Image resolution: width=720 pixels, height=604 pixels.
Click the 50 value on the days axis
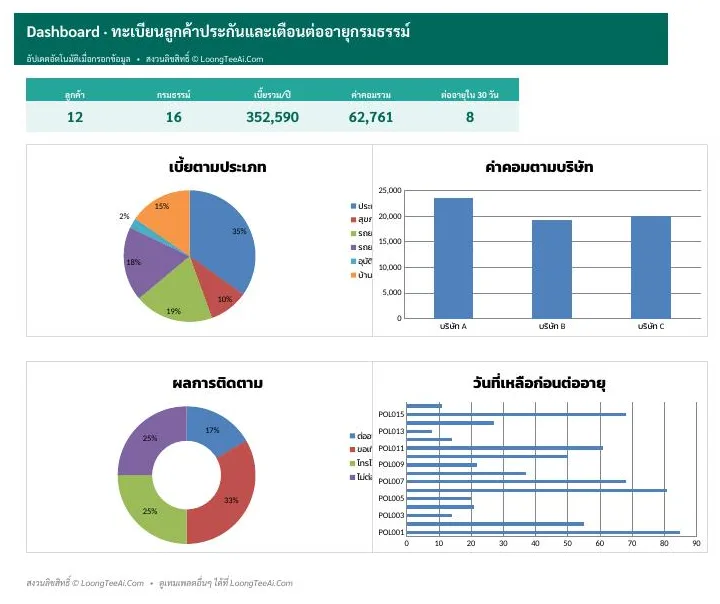pos(568,543)
